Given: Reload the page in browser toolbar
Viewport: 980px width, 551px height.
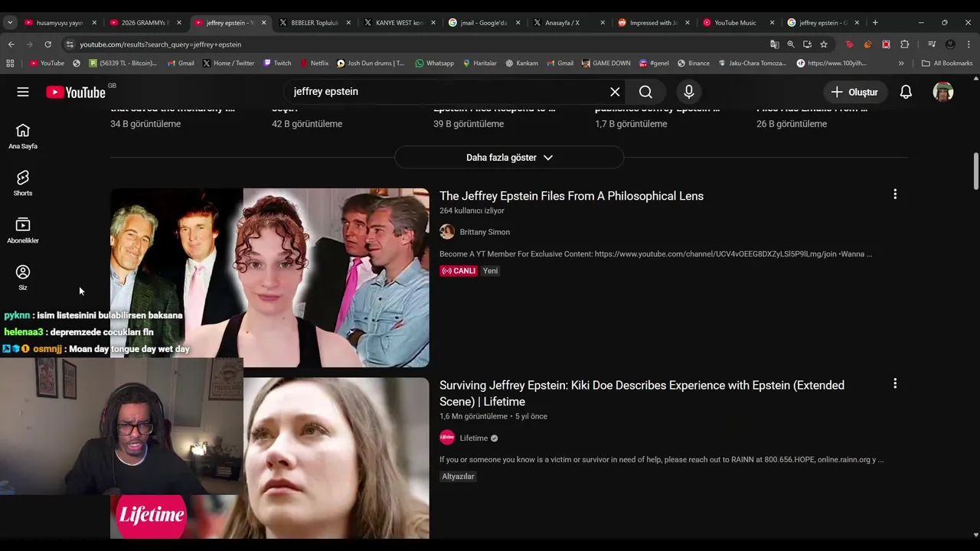Looking at the screenshot, I should coord(47,44).
